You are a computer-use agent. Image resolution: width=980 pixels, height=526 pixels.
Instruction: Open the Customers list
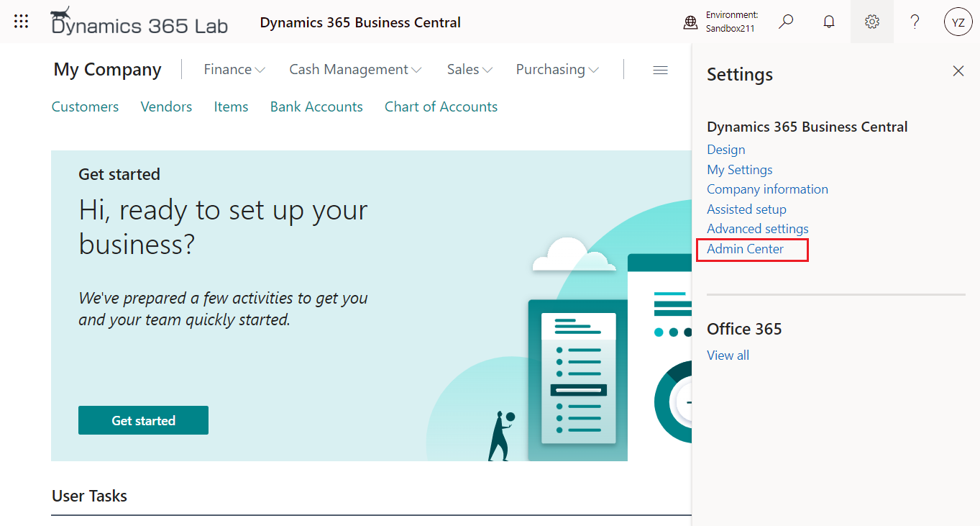(85, 106)
